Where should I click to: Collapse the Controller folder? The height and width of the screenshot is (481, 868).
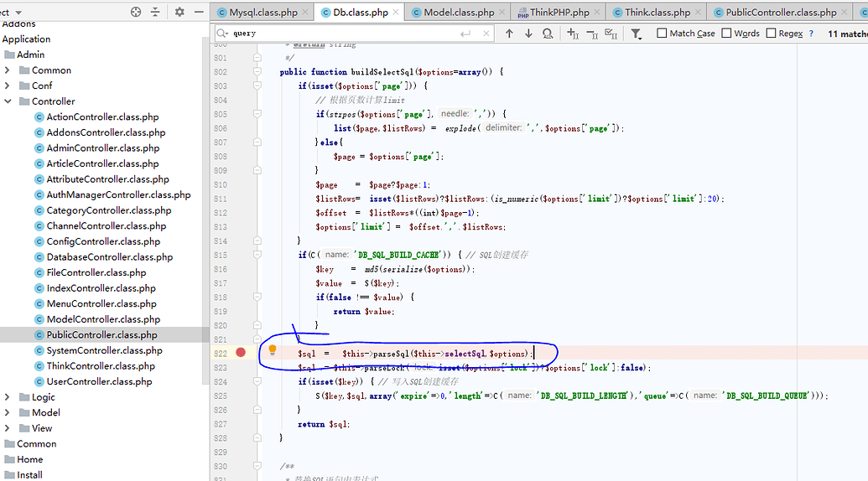(8, 101)
